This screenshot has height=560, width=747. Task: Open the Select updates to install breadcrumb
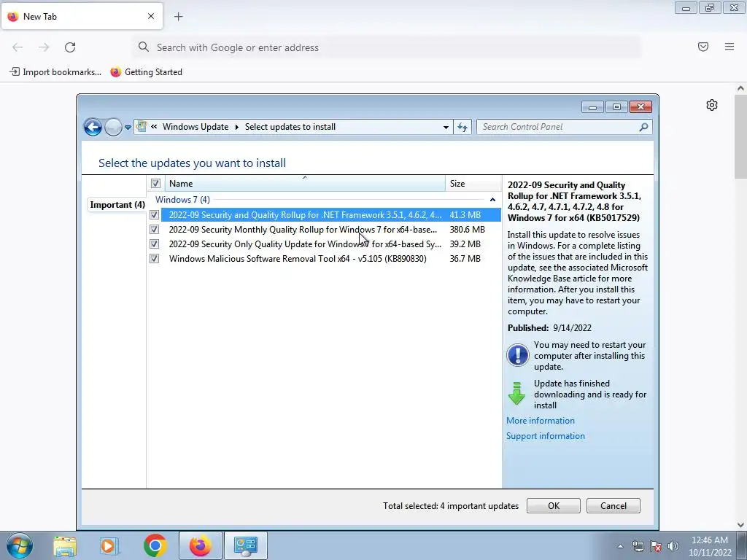(x=290, y=127)
